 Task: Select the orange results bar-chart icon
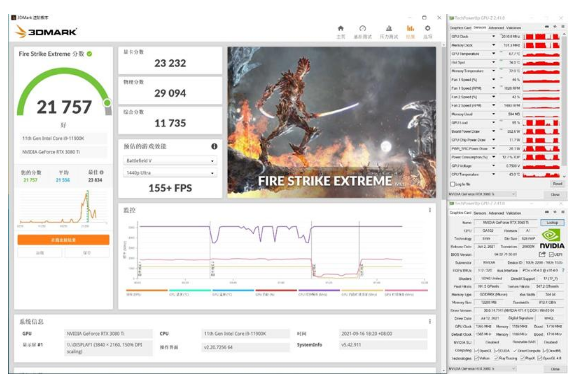410,28
